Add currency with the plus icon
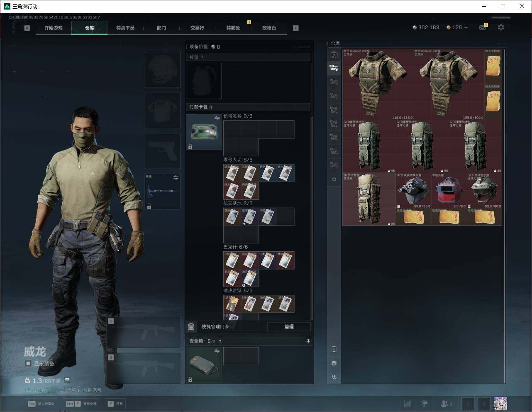 click(x=466, y=27)
